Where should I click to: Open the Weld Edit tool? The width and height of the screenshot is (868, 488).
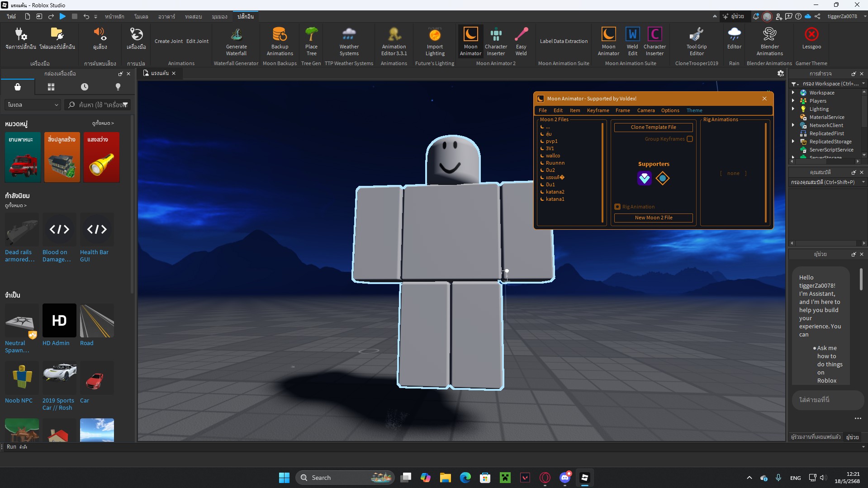pos(632,41)
